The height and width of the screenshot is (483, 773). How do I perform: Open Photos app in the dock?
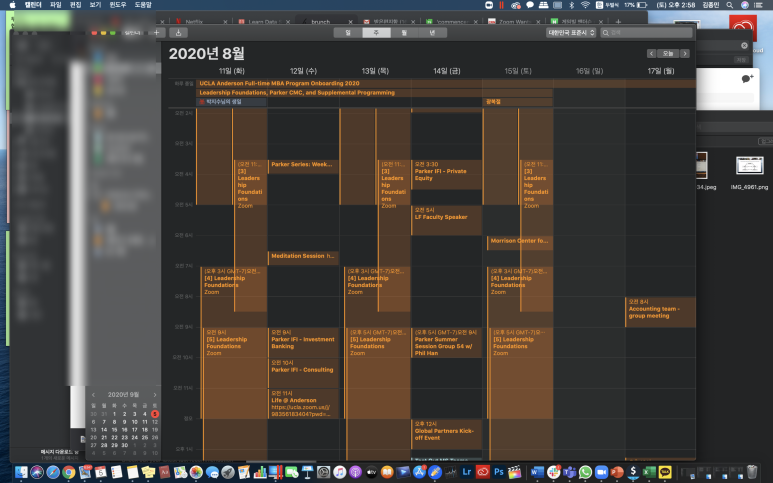tap(196, 472)
